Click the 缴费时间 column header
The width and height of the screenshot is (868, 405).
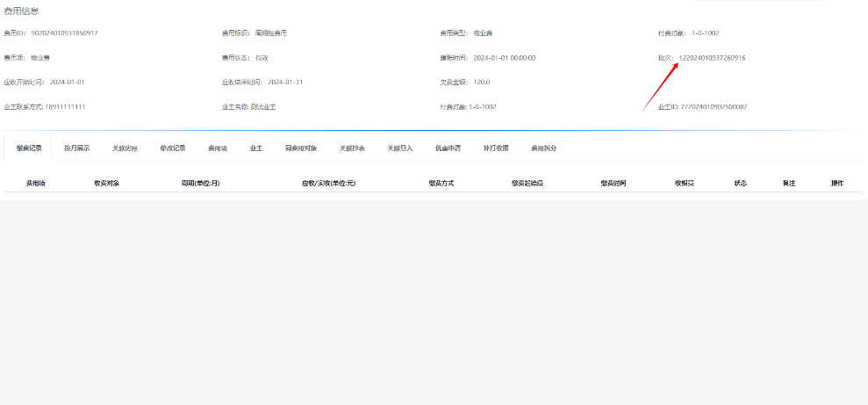pos(613,184)
